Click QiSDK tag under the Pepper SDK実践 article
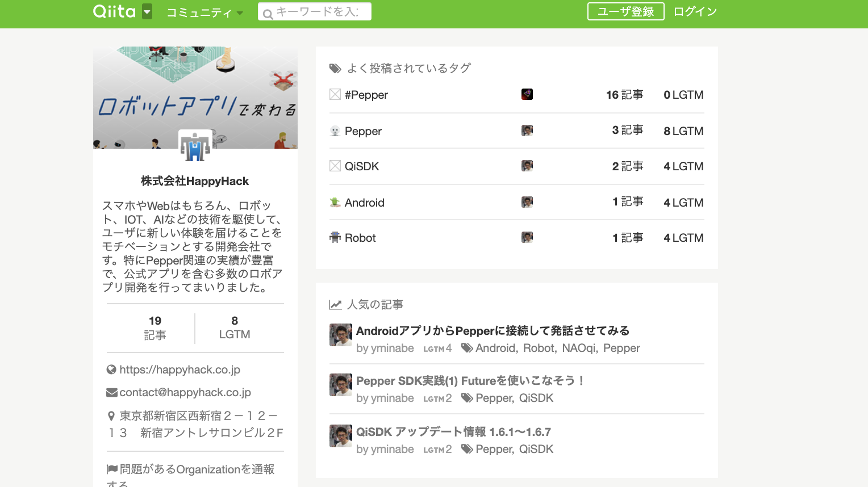Image resolution: width=868 pixels, height=487 pixels. (x=536, y=398)
